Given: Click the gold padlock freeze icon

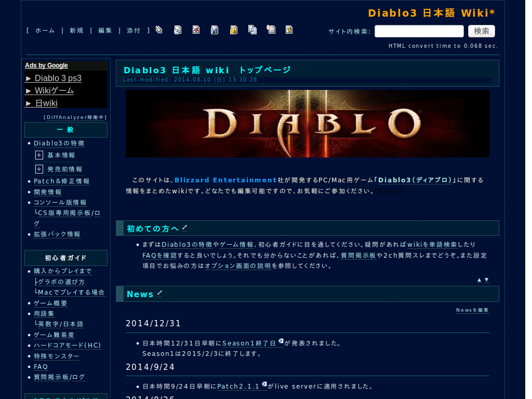Looking at the screenshot, I should tap(233, 30).
